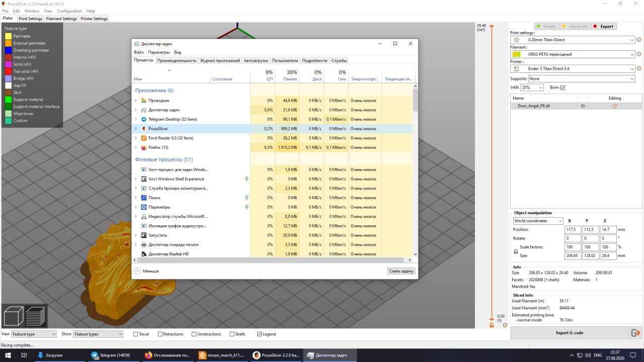This screenshot has height=362, width=644.
Task: Click the vertical layer range slider
Action: point(492,172)
